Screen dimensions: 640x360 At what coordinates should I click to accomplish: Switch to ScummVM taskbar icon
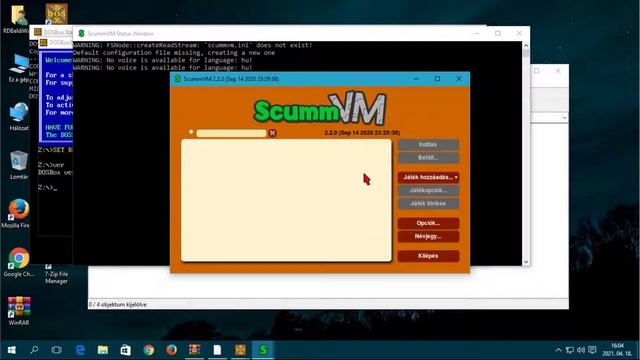pos(263,350)
